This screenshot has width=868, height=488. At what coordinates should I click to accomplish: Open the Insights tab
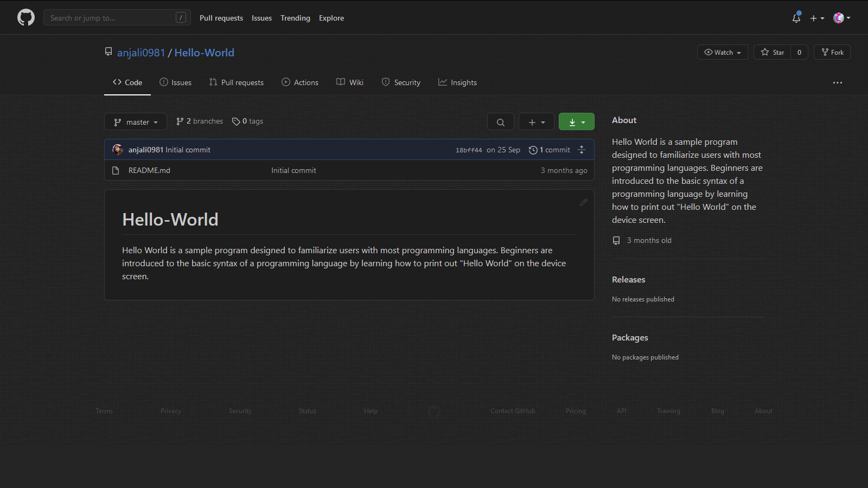point(457,82)
